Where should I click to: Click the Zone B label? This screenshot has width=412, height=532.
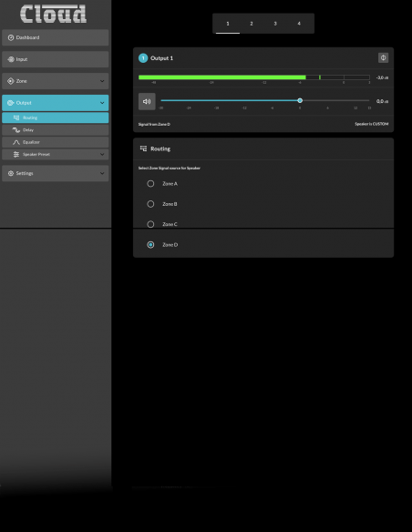pyautogui.click(x=170, y=204)
